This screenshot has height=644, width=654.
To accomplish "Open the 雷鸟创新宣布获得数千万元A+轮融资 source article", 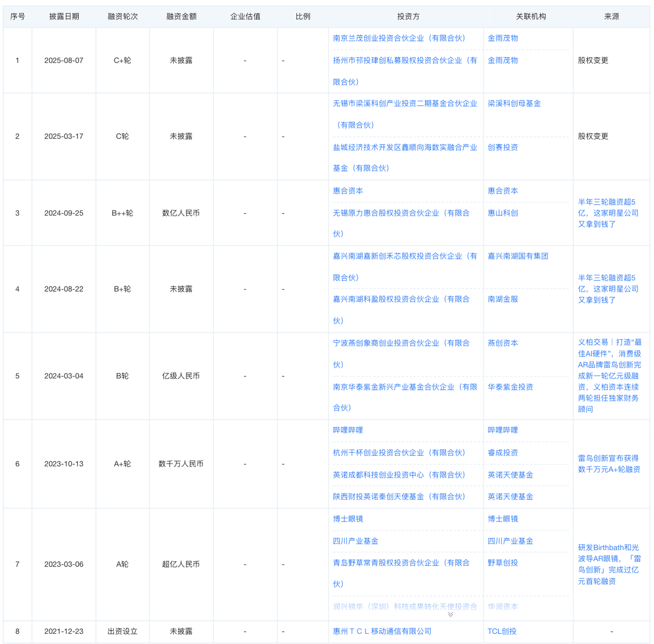I will coord(609,464).
